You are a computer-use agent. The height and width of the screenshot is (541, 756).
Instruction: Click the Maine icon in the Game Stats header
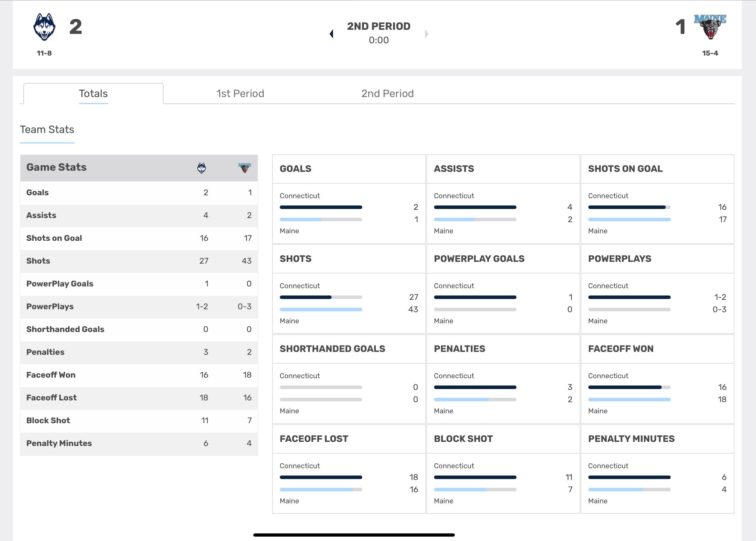[245, 167]
